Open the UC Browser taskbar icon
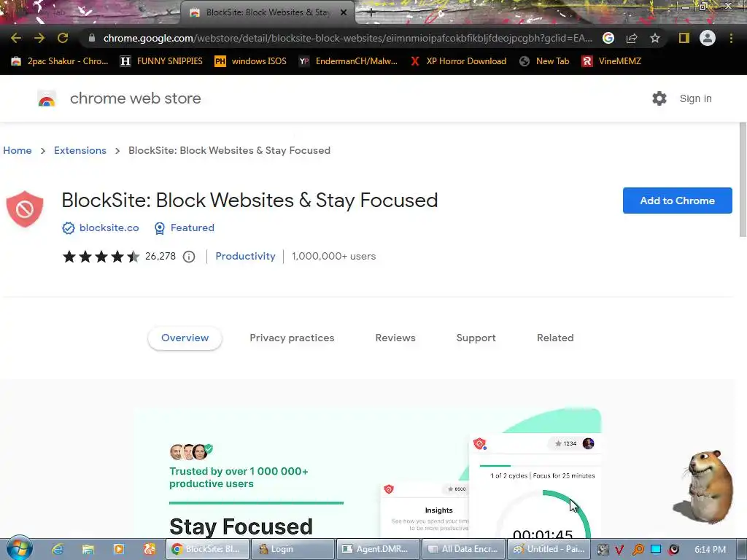The height and width of the screenshot is (560, 747). pos(150,549)
